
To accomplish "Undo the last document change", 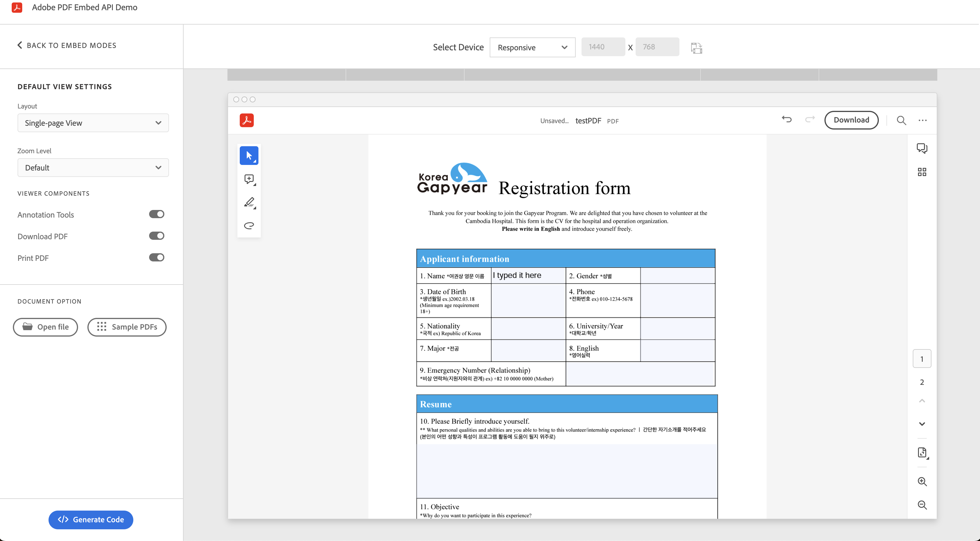I will click(x=787, y=120).
